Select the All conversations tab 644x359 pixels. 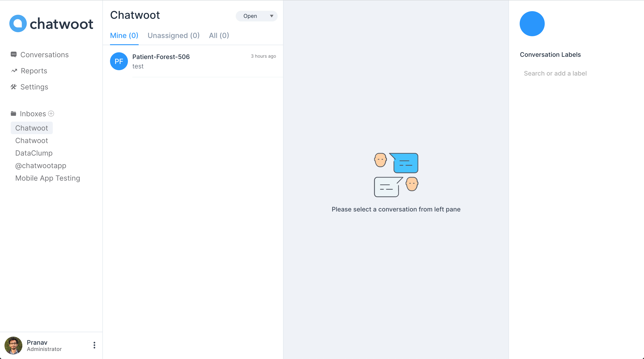219,35
